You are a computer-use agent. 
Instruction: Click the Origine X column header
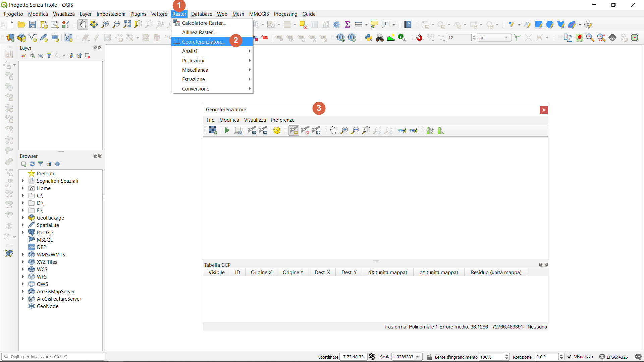pos(261,273)
